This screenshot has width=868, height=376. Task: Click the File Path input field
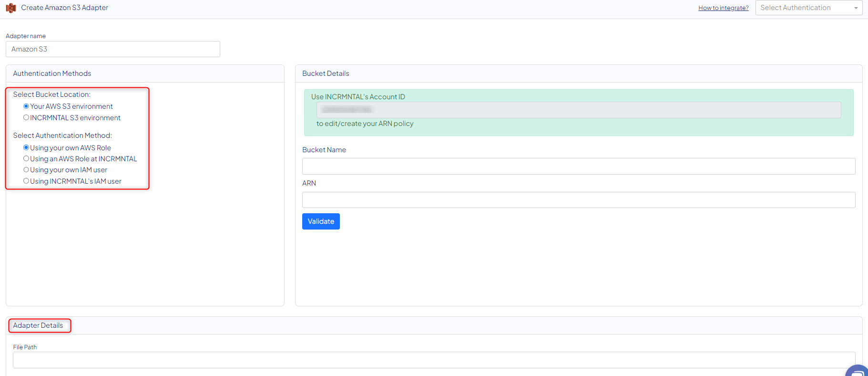tap(434, 360)
